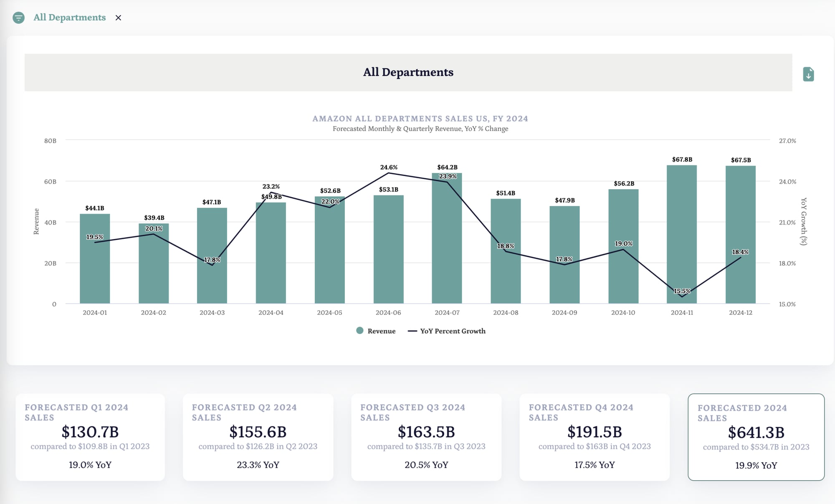
Task: Click the 18.4% growth label for December
Action: [740, 252]
